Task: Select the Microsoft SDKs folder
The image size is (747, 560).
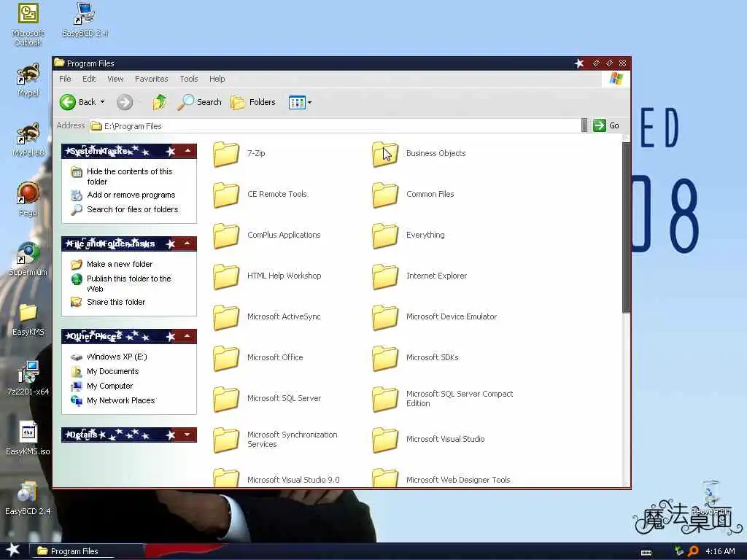Action: (415, 357)
